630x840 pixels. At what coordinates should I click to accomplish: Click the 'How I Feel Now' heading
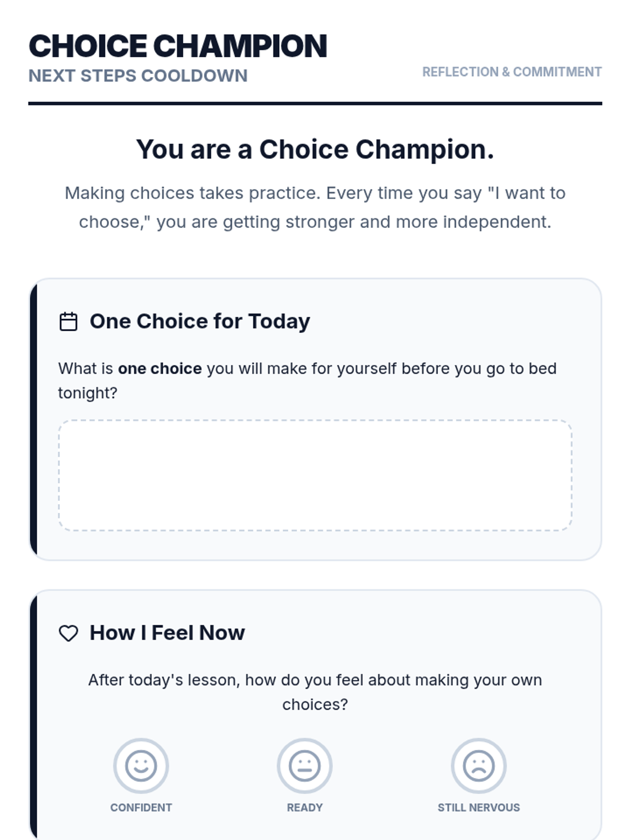(x=167, y=633)
